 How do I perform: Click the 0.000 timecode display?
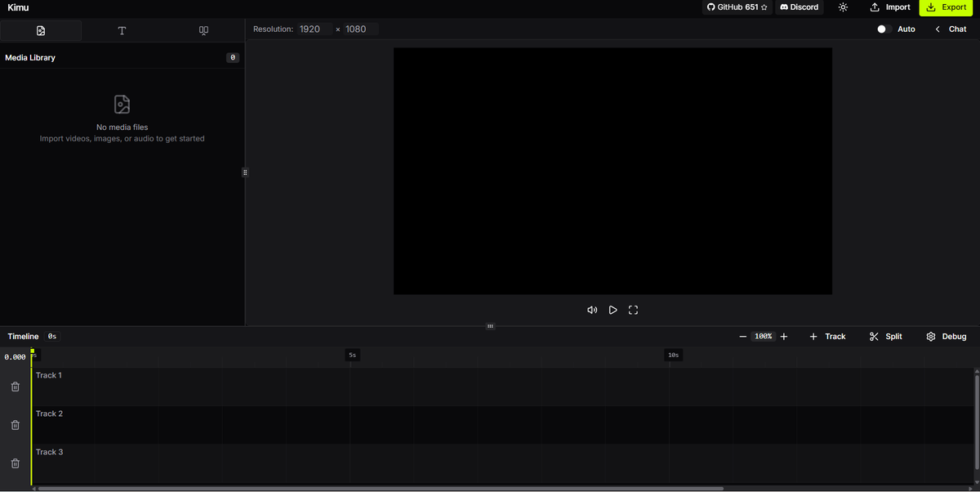pos(15,357)
